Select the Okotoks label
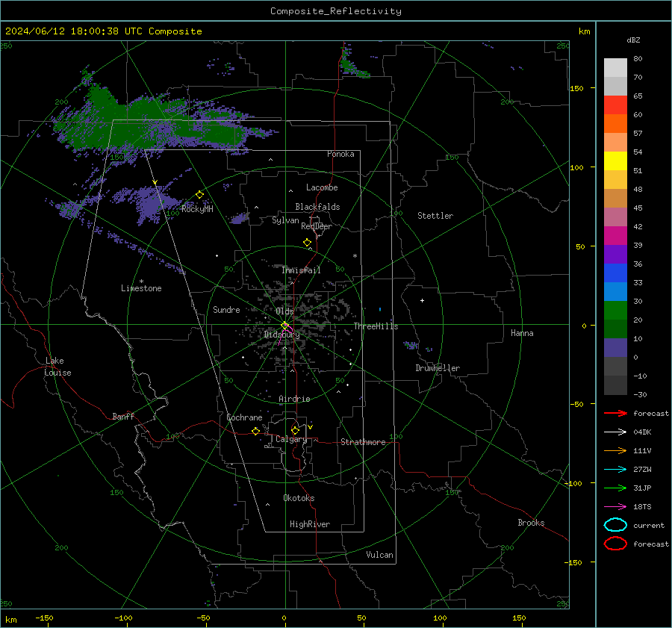The image size is (672, 628). pyautogui.click(x=299, y=498)
